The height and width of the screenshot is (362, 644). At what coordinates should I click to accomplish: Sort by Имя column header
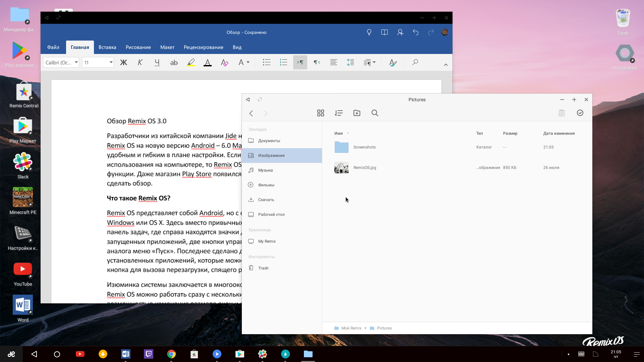[x=338, y=133]
